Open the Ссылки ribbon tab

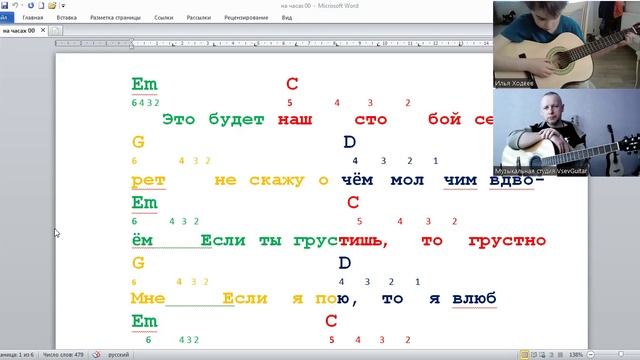(x=164, y=18)
